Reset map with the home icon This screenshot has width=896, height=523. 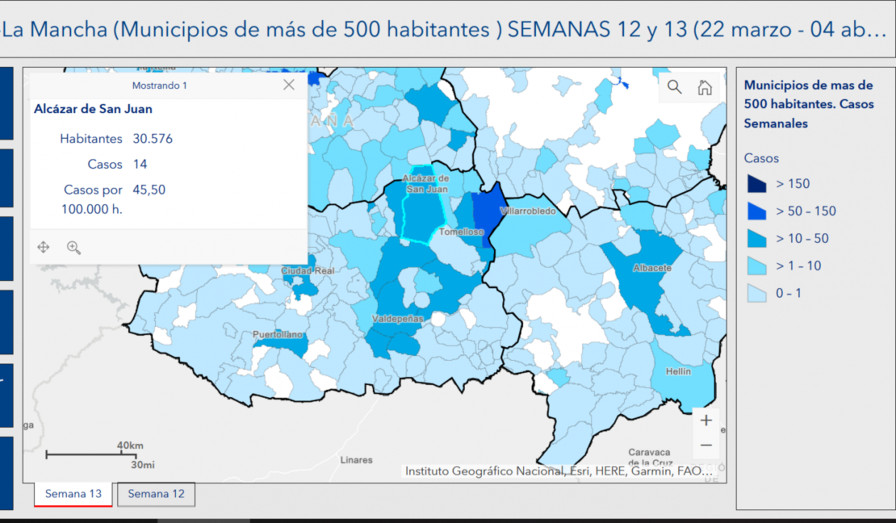pos(704,87)
